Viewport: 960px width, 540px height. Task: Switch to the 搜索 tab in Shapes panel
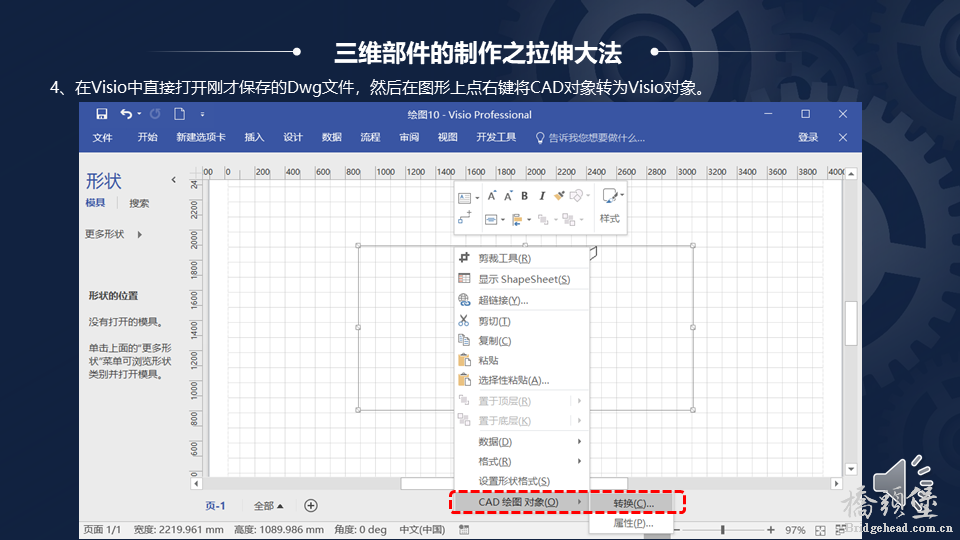tap(139, 203)
